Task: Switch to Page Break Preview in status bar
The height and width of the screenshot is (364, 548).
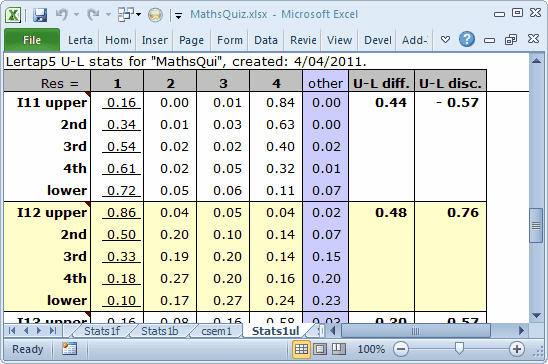Action: pyautogui.click(x=338, y=349)
